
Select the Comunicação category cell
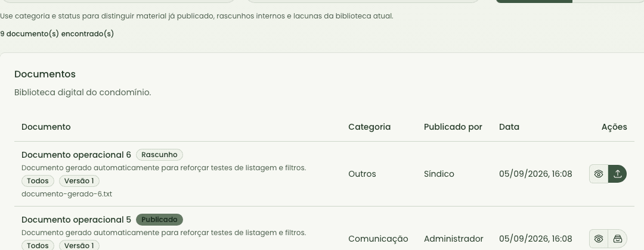pos(378,239)
